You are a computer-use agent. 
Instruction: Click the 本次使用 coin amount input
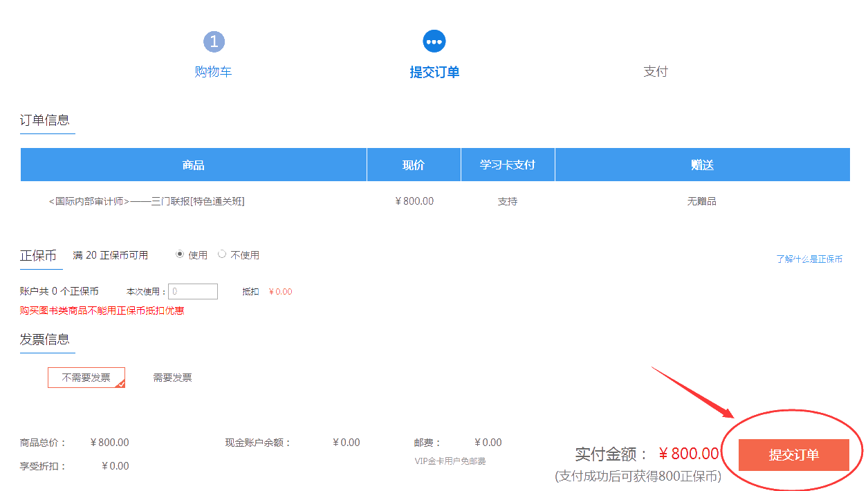(x=193, y=292)
